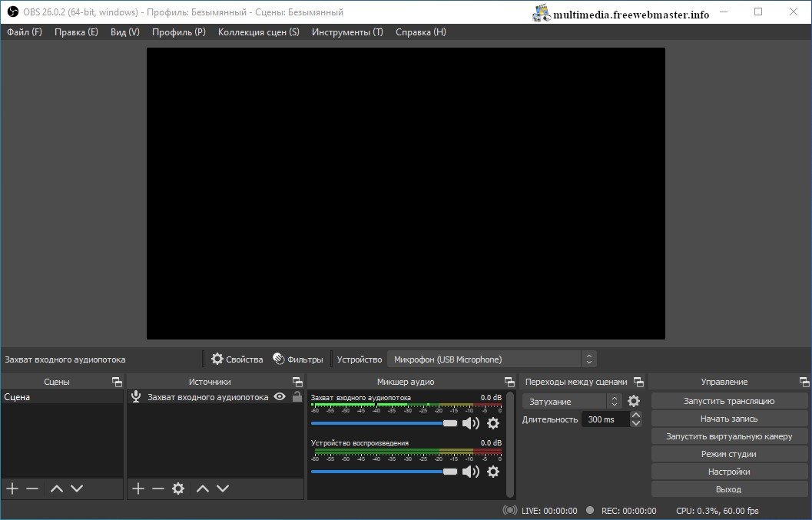The width and height of the screenshot is (812, 520).
Task: Increase Длительность with the up arrow
Action: (635, 416)
